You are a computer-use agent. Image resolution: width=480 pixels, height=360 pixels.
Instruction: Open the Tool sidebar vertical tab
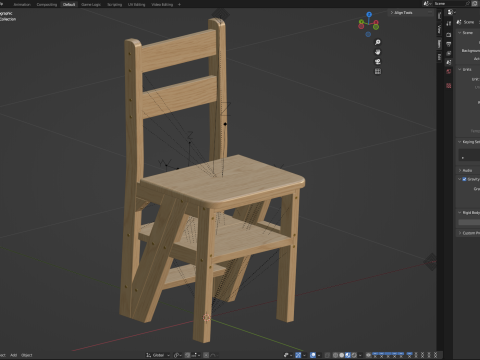pos(439,15)
